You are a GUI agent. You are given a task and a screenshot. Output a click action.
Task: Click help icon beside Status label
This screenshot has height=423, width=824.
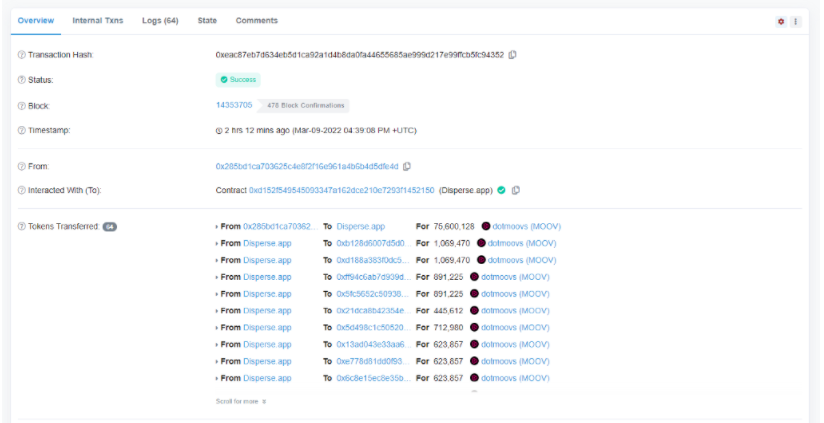pos(22,80)
